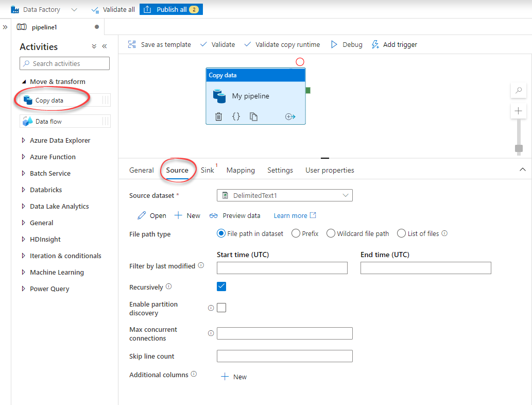Collapse the Activities pane
Viewport: 532px width, 405px height.
(x=105, y=46)
